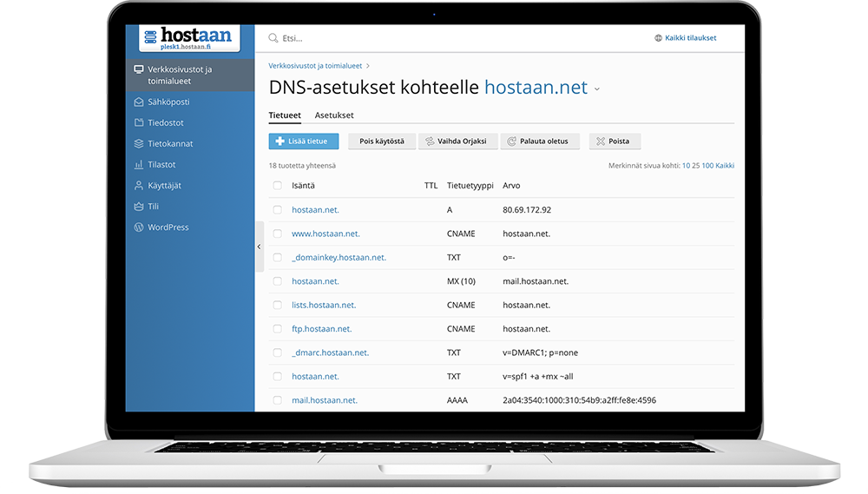
Task: Open Sähköposti in the sidebar
Action: 190,102
